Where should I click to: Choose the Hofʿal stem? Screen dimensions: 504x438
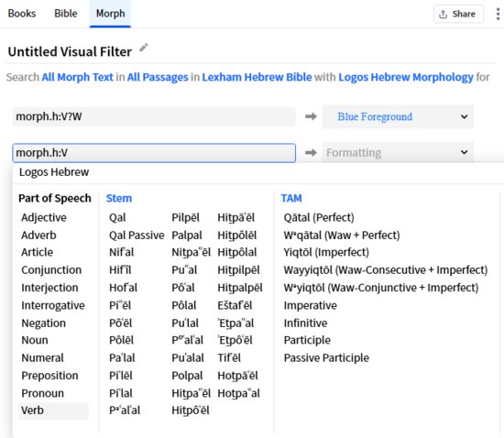click(x=123, y=288)
